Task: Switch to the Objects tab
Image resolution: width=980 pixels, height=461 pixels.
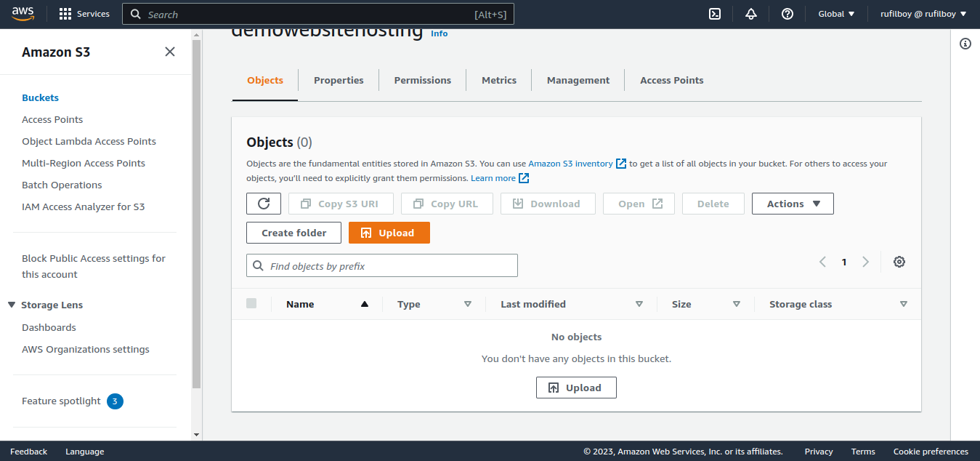Action: pyautogui.click(x=265, y=80)
